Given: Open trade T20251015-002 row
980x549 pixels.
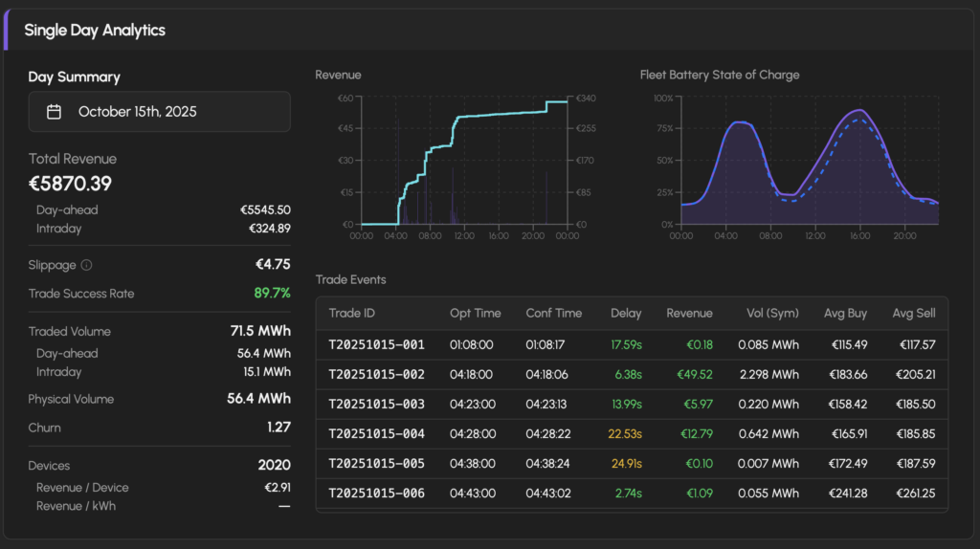Looking at the screenshot, I should pyautogui.click(x=376, y=375).
